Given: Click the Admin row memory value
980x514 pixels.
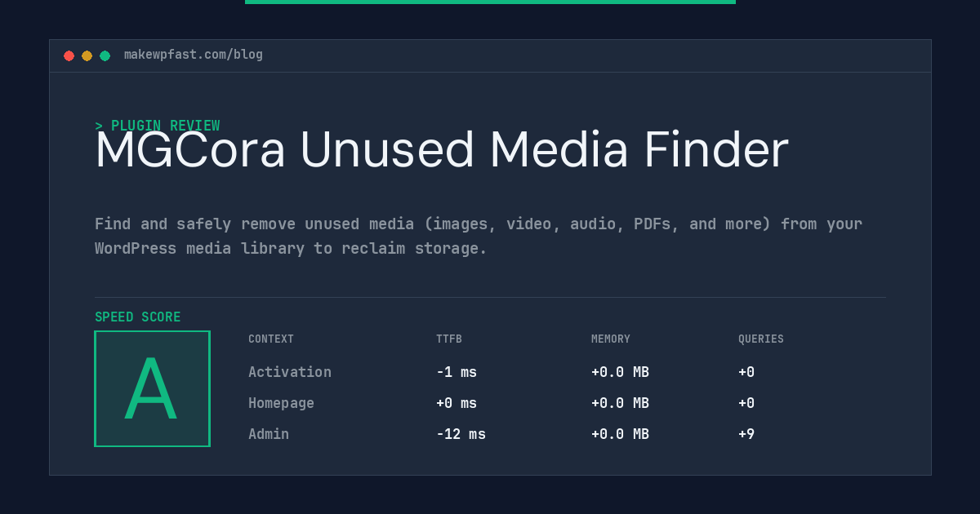Looking at the screenshot, I should click(x=620, y=434).
